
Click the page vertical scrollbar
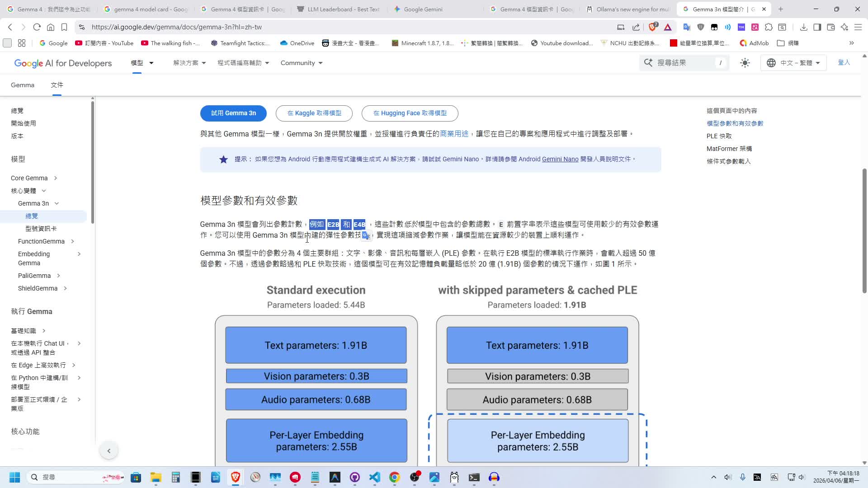coord(864,230)
